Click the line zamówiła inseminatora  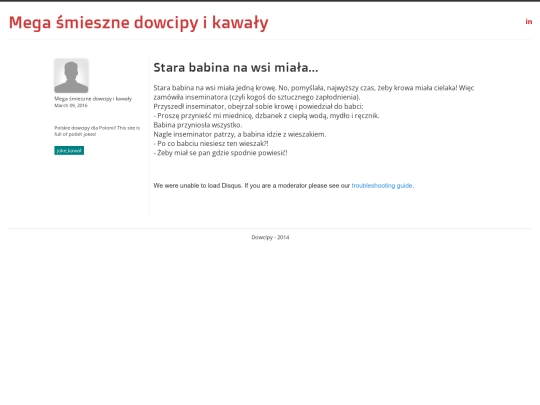257,97
